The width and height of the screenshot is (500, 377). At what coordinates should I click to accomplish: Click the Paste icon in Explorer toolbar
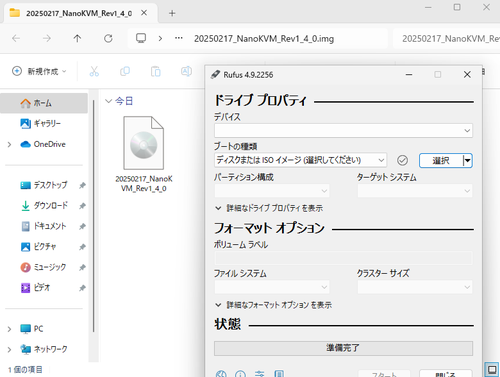[155, 71]
